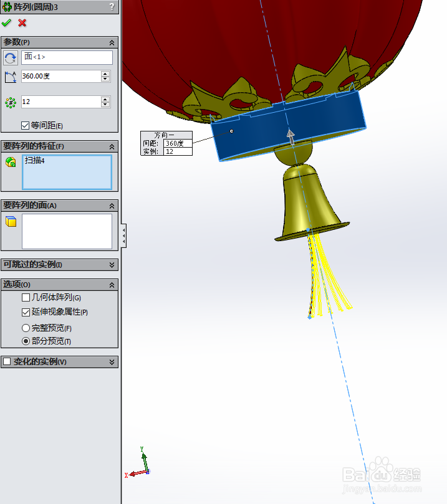This screenshot has width=447, height=504.
Task: Click the XYZ coordinate triad in viewport
Action: [138, 464]
